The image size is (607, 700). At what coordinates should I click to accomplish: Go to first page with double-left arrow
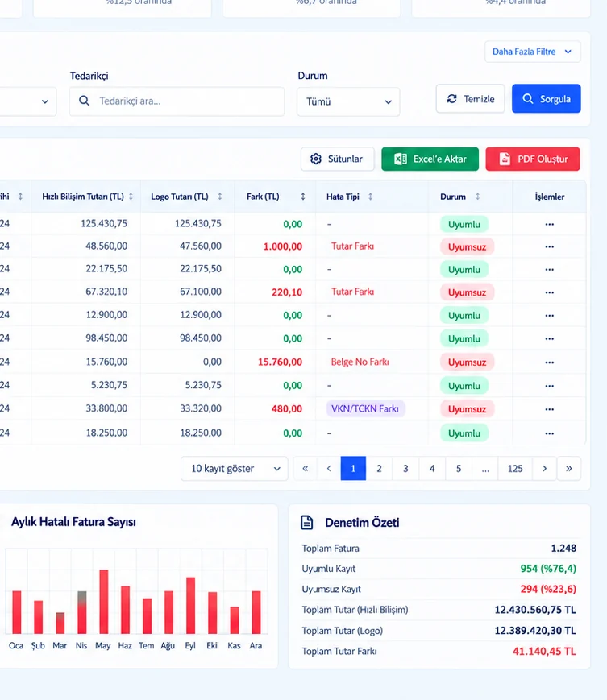(x=305, y=468)
